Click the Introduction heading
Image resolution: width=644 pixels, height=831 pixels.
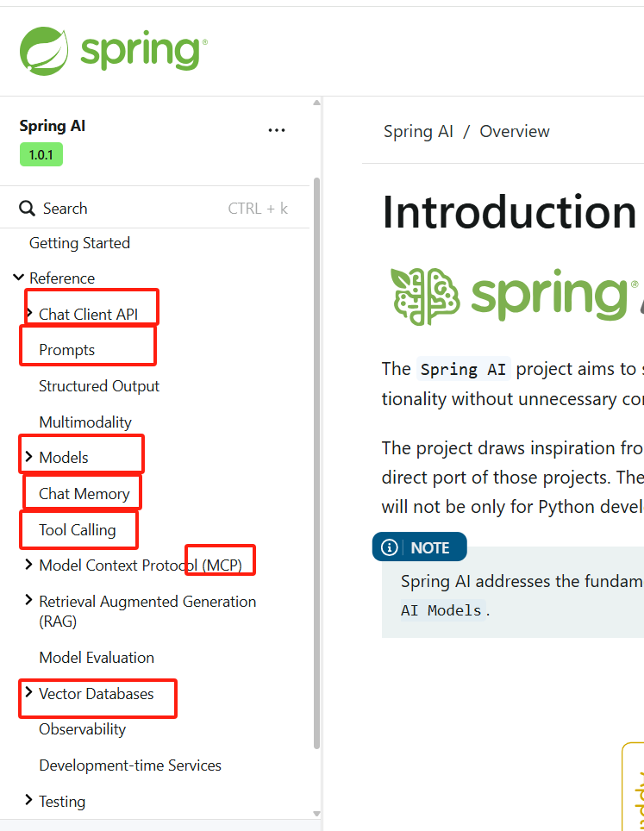[510, 212]
